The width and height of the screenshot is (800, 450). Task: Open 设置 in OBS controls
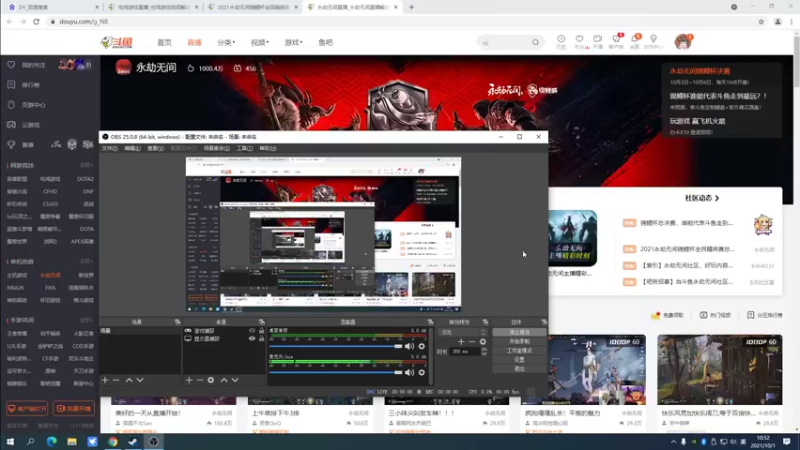pyautogui.click(x=519, y=359)
